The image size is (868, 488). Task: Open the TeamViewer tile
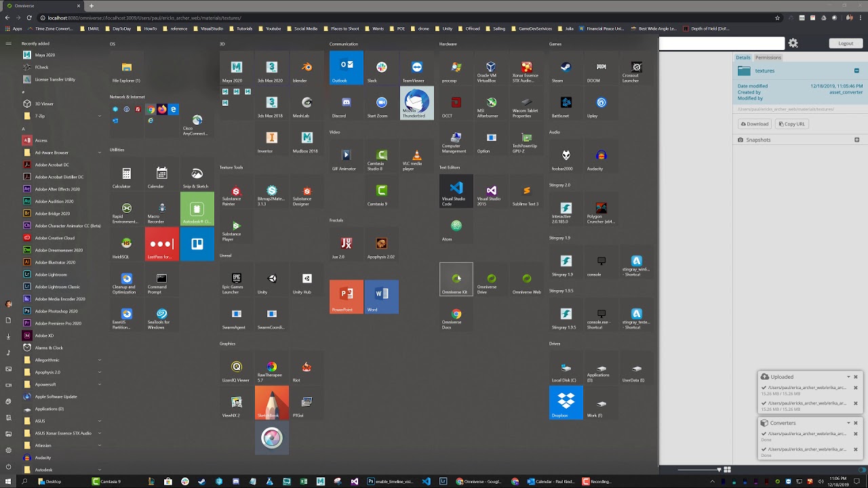[x=417, y=68]
